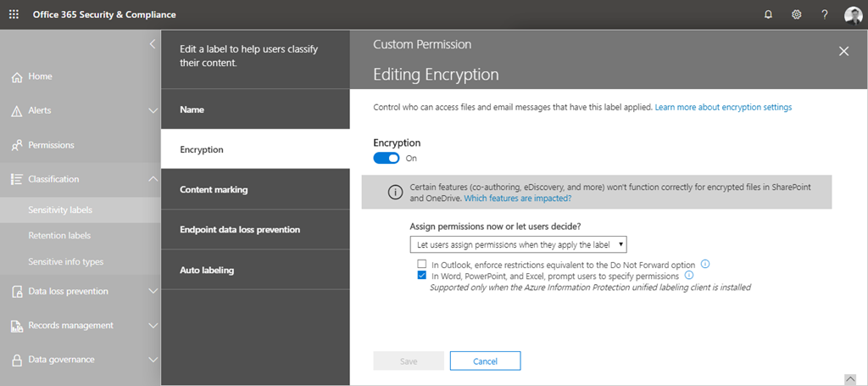This screenshot has width=868, height=386.
Task: Click the Cancel button
Action: (x=485, y=361)
